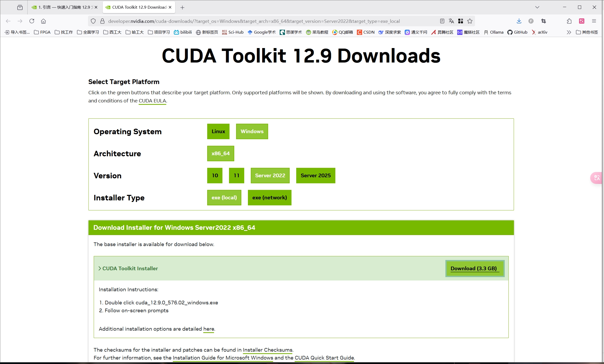Click the gray round F account icon

pyautogui.click(x=531, y=21)
